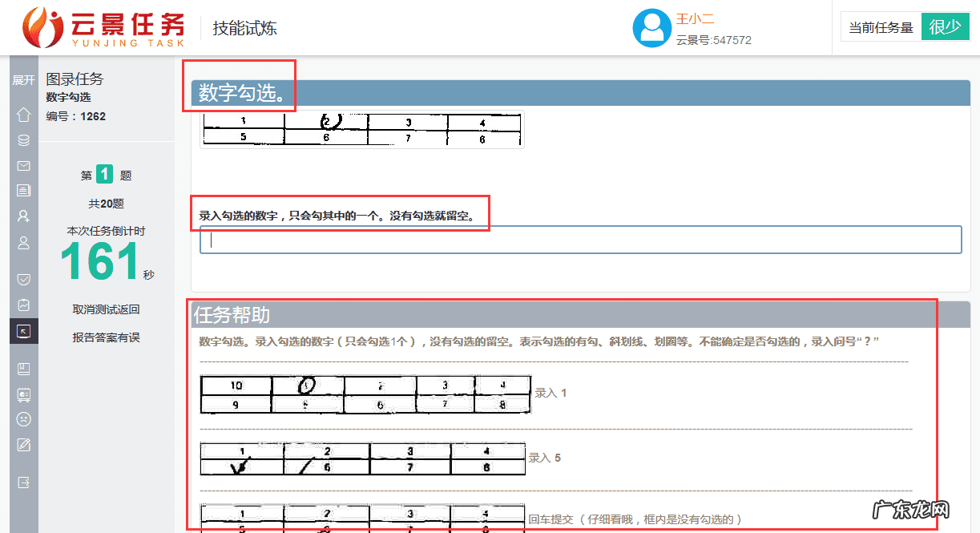The image size is (980, 533).
Task: Click the 很少 task volume badge
Action: point(945,26)
